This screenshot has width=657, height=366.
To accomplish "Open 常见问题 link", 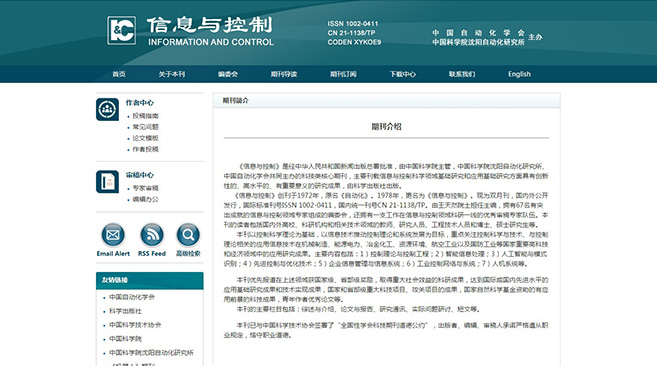I will pos(145,127).
